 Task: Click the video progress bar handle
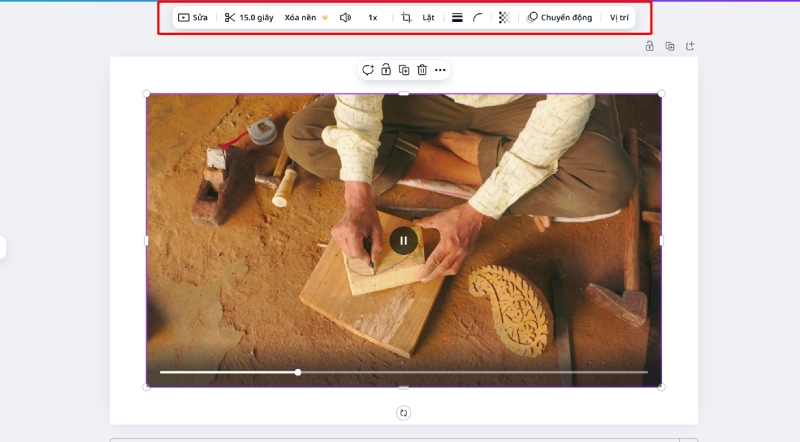298,372
